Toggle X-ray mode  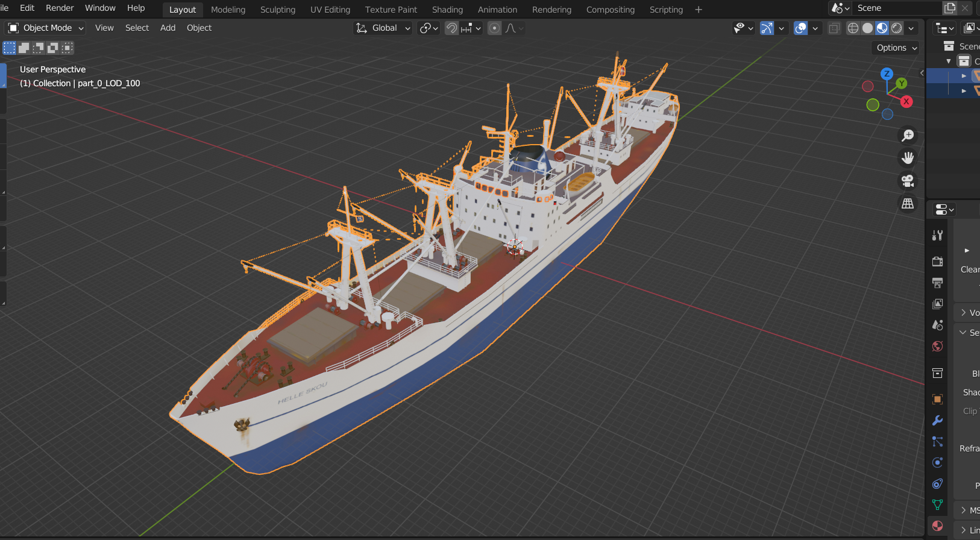(x=834, y=28)
